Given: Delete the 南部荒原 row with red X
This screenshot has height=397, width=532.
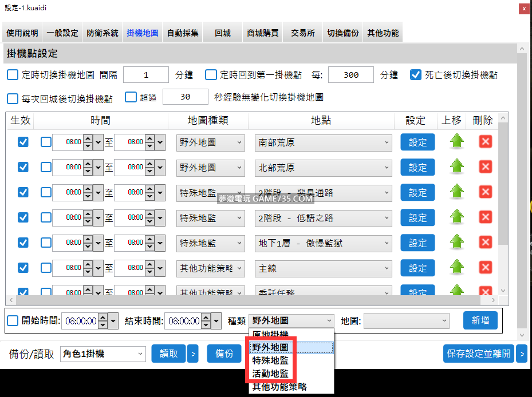Looking at the screenshot, I should [486, 142].
